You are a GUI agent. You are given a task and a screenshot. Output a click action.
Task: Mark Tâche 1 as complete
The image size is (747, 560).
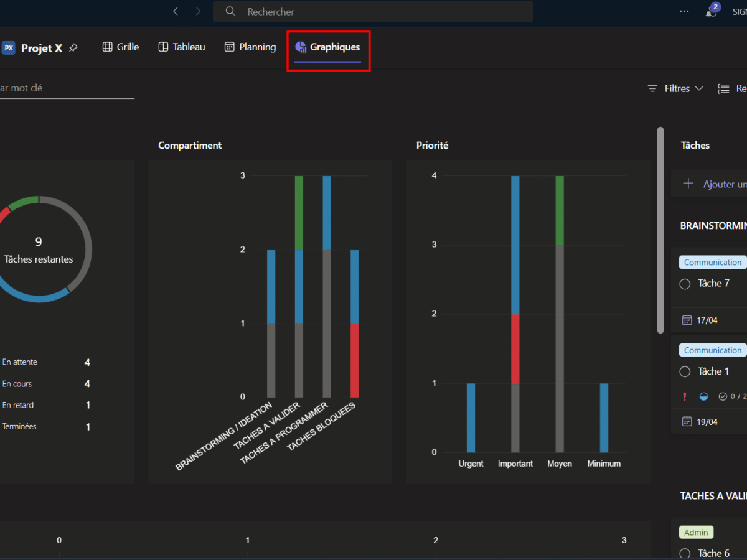685,371
